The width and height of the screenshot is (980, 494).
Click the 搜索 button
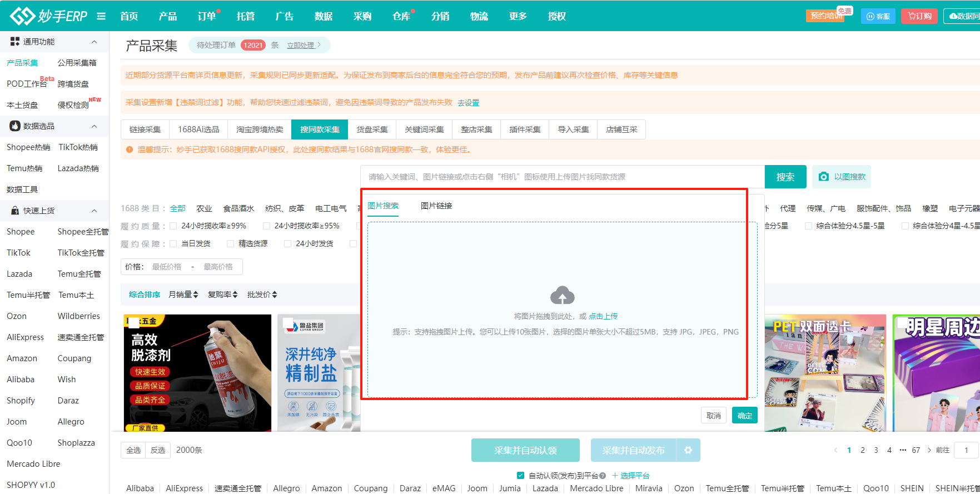[785, 177]
